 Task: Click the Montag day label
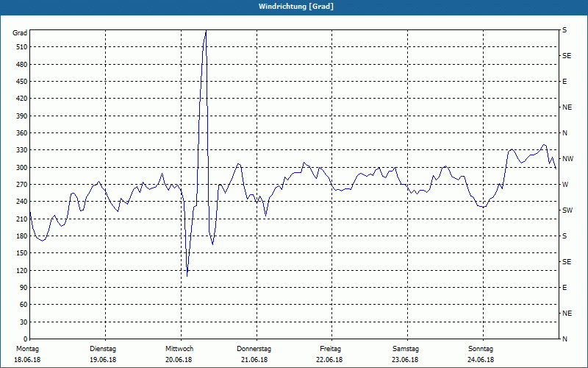click(x=27, y=349)
